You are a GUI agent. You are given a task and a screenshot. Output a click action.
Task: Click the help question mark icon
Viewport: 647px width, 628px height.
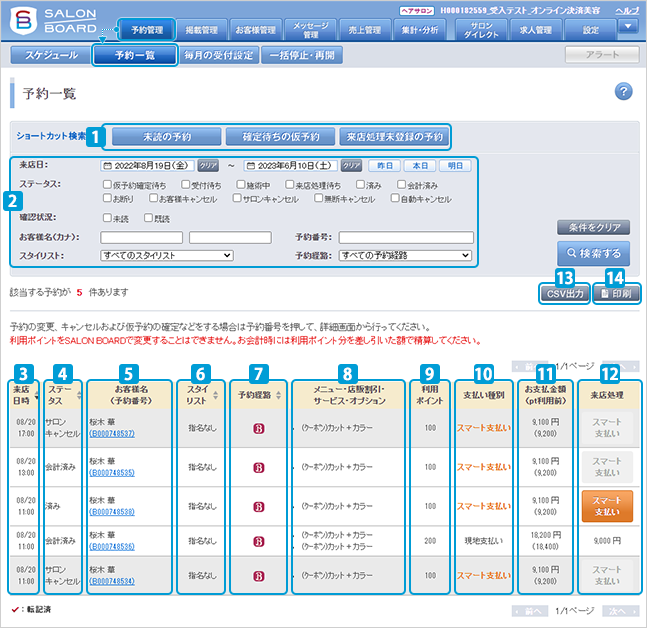[623, 92]
